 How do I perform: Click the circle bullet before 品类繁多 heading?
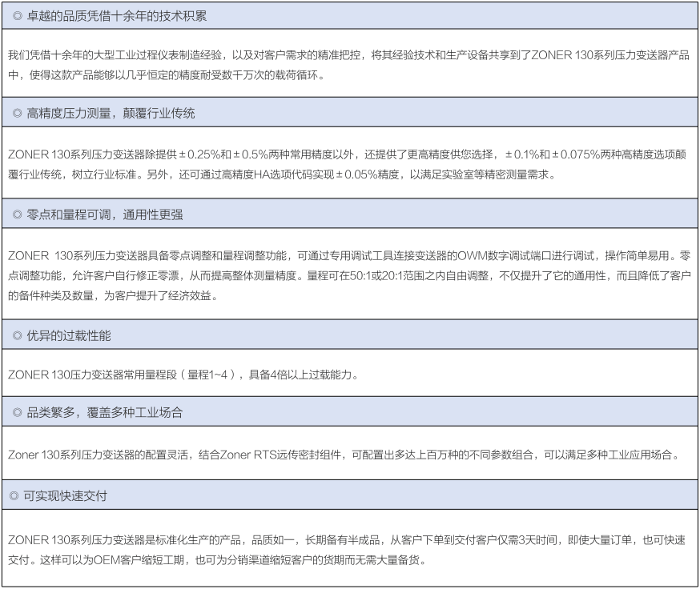pyautogui.click(x=18, y=414)
